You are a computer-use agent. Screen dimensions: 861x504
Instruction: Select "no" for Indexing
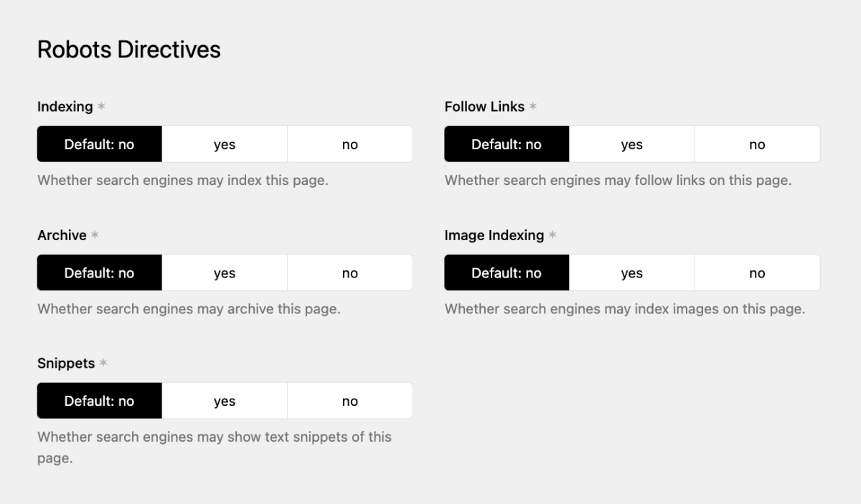click(x=349, y=143)
